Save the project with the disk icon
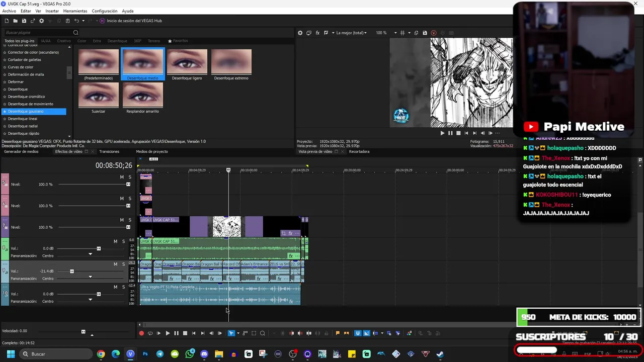644x362 pixels. tap(24, 21)
